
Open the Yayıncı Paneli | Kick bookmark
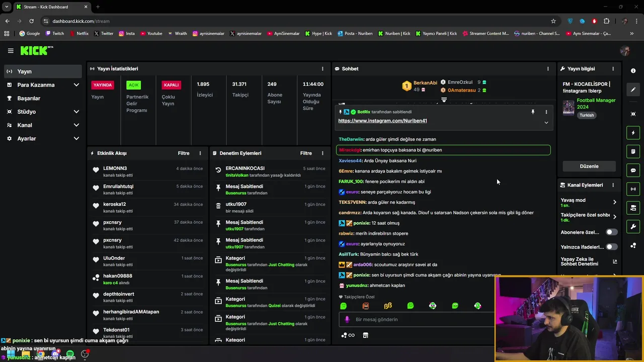coord(436,34)
